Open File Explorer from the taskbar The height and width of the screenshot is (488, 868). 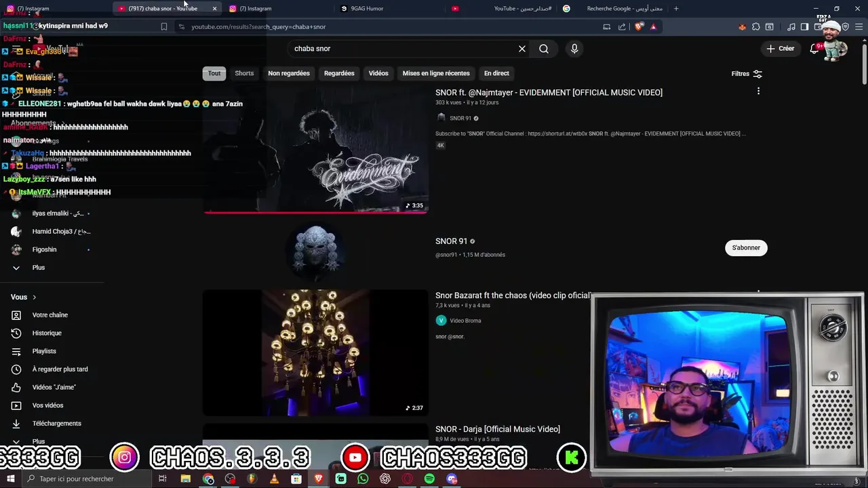pos(185,479)
